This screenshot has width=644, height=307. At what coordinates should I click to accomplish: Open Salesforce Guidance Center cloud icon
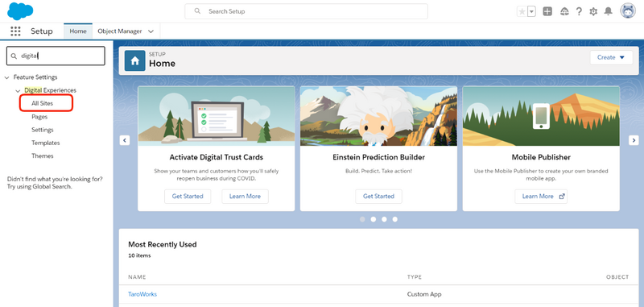(x=565, y=11)
